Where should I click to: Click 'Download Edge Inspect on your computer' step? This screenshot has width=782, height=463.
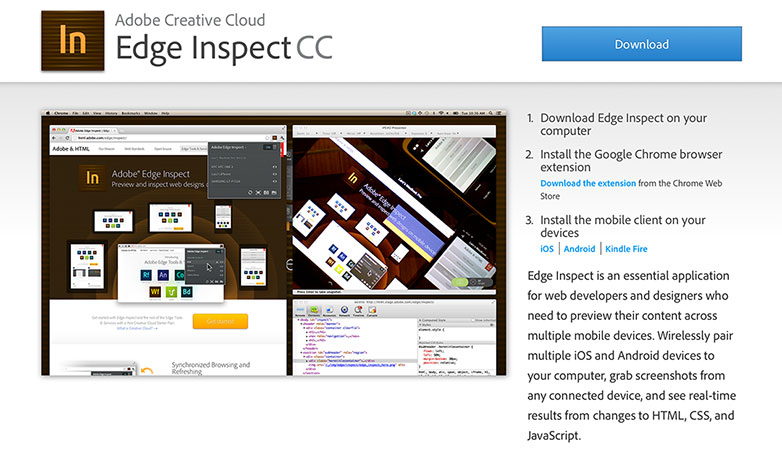(x=623, y=124)
